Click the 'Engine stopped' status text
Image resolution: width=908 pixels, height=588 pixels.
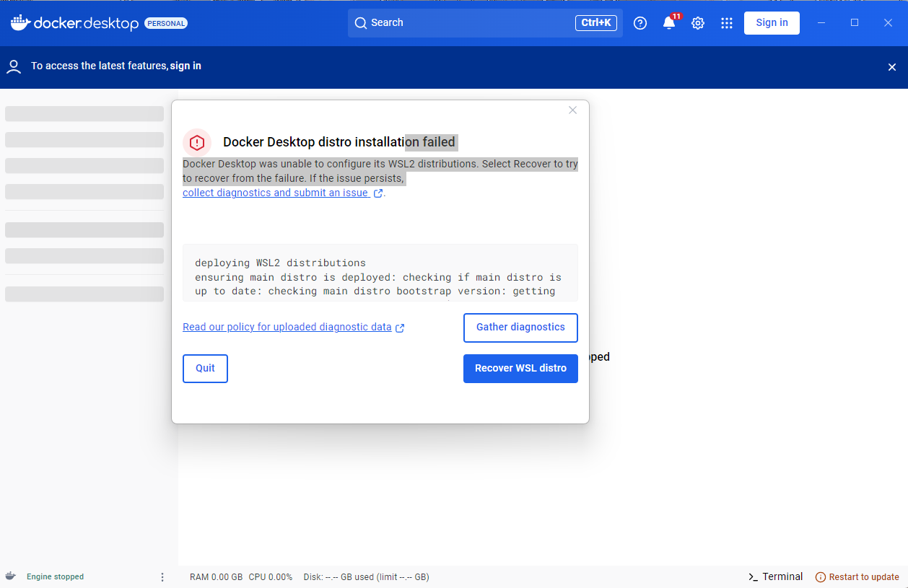point(55,577)
